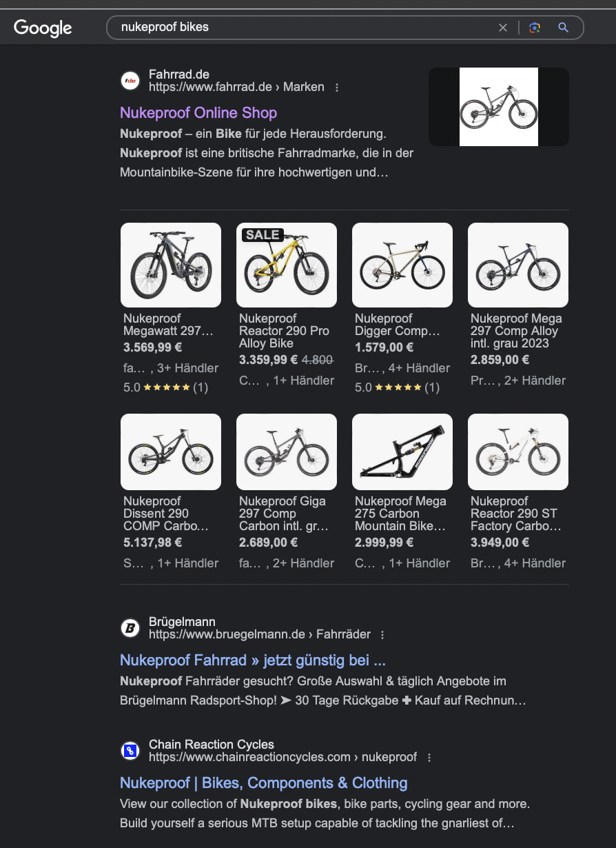Click in the nukeproof bikes search field
Screen dimensions: 616x848
pyautogui.click(x=303, y=28)
